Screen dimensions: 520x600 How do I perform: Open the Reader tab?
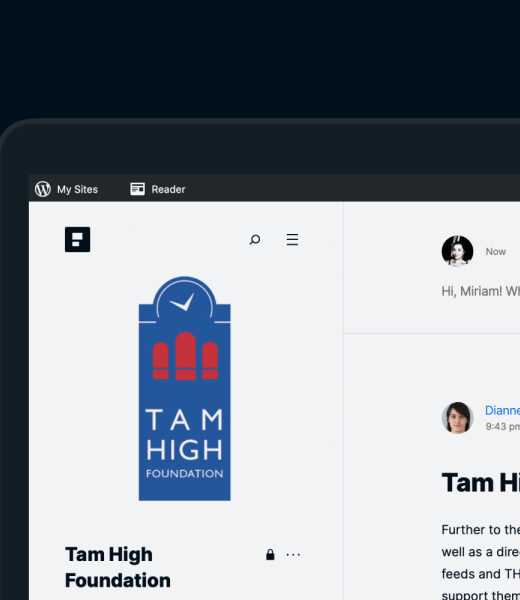coord(158,189)
